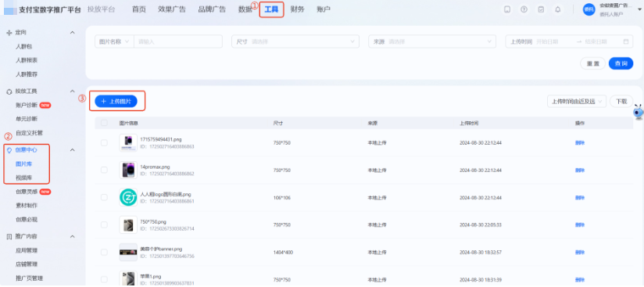Open 店铺管理 in sidebar
This screenshot has height=287, width=644.
tap(27, 264)
